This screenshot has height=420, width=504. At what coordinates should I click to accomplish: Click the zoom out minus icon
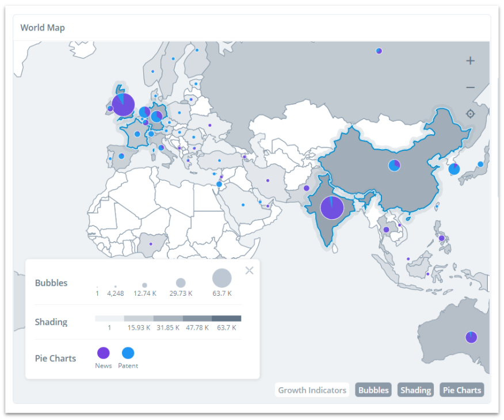[x=470, y=87]
